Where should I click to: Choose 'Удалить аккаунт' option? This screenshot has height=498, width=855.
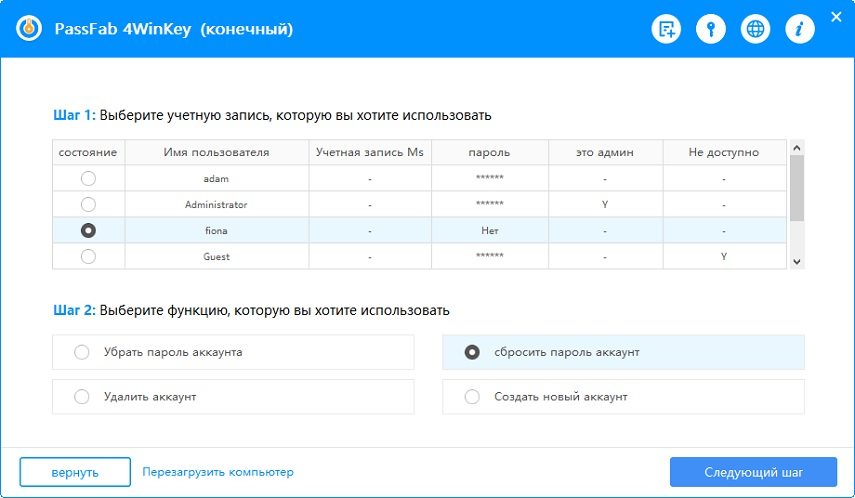coord(82,397)
